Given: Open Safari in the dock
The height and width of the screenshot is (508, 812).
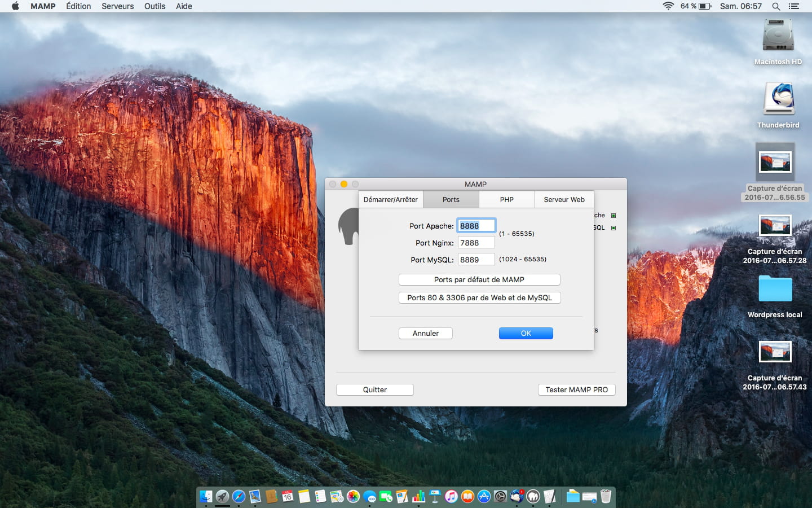Looking at the screenshot, I should pyautogui.click(x=239, y=496).
